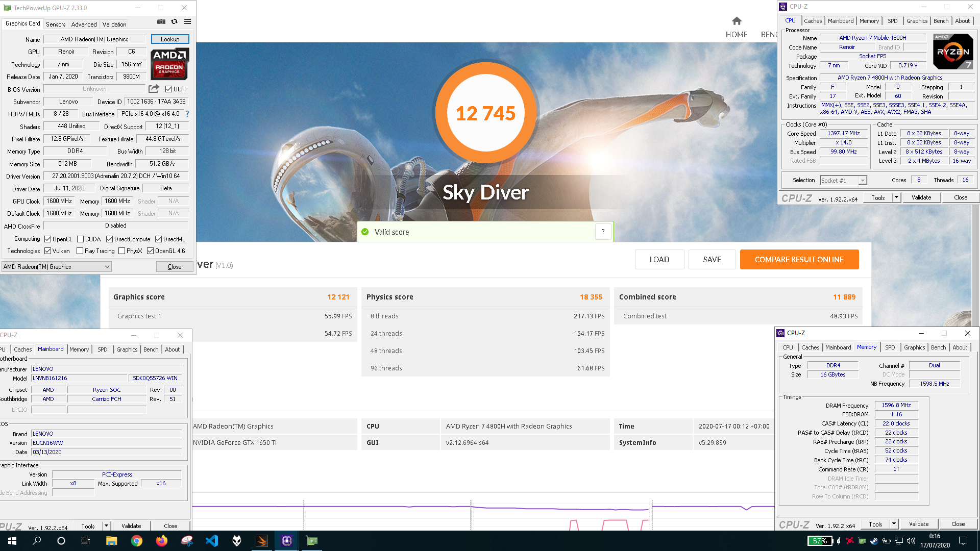Click the Cortana circle on the taskbar
Image resolution: width=980 pixels, height=551 pixels.
[61, 541]
